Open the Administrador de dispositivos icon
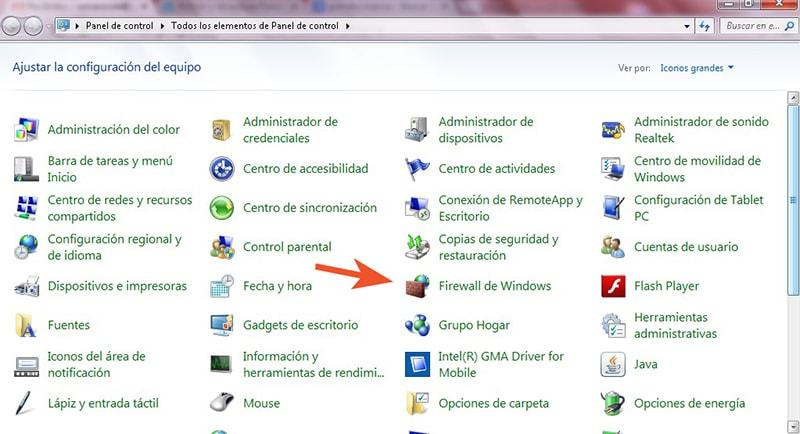The image size is (800, 434). click(x=417, y=130)
